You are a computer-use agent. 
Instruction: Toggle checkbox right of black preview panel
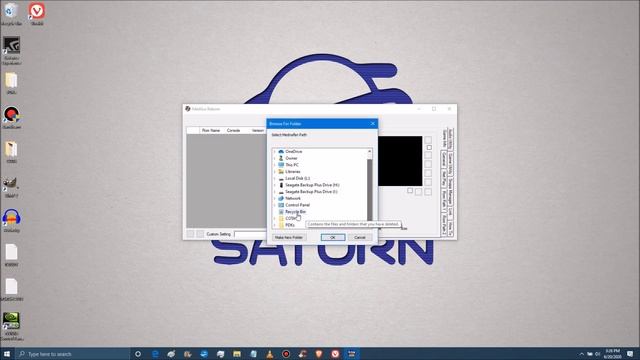pyautogui.click(x=429, y=148)
